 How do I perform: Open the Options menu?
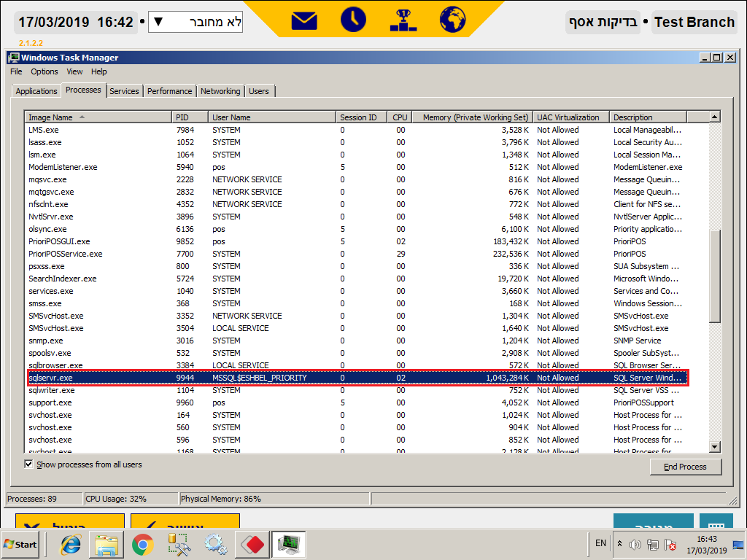click(44, 71)
